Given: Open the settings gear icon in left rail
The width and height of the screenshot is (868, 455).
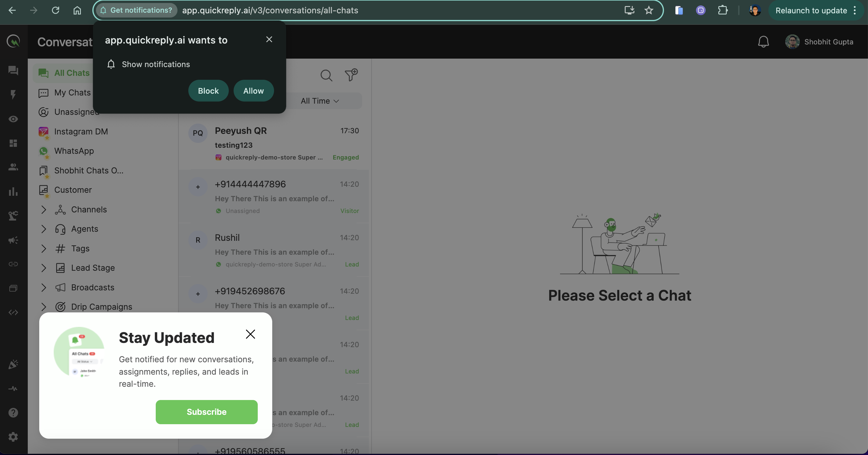Looking at the screenshot, I should tap(13, 437).
